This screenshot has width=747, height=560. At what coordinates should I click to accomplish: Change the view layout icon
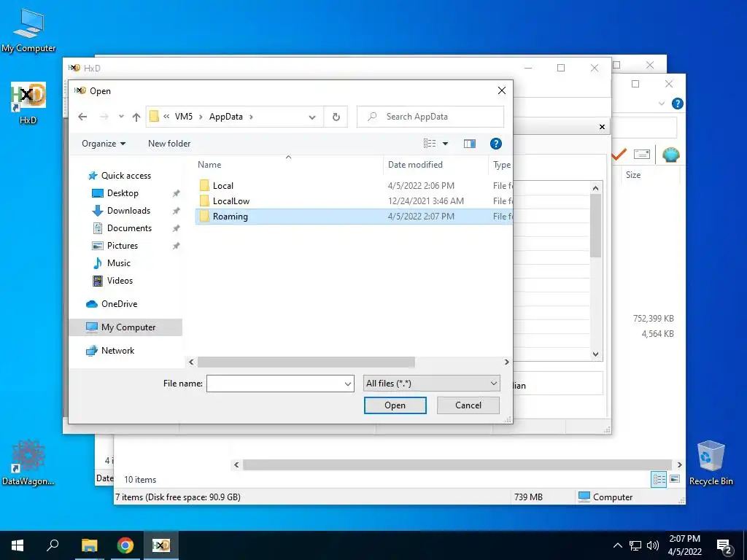(430, 144)
